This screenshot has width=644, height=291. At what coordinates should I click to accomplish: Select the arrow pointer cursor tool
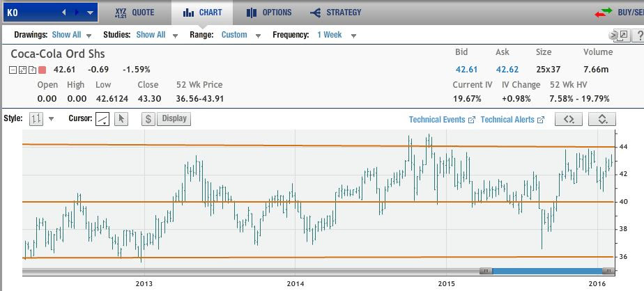(x=121, y=119)
